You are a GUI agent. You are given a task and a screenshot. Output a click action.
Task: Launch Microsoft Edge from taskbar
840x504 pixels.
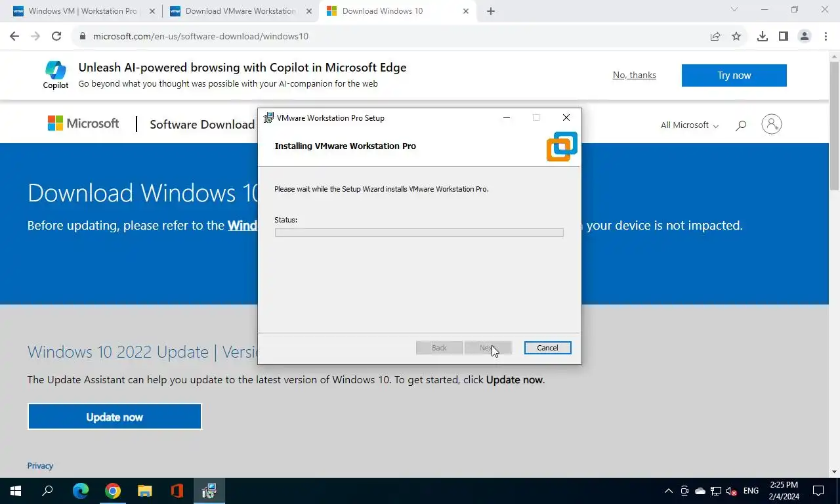(x=80, y=491)
